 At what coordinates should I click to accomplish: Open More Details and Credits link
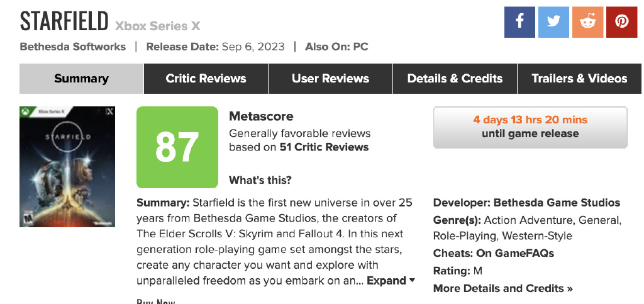pos(502,288)
